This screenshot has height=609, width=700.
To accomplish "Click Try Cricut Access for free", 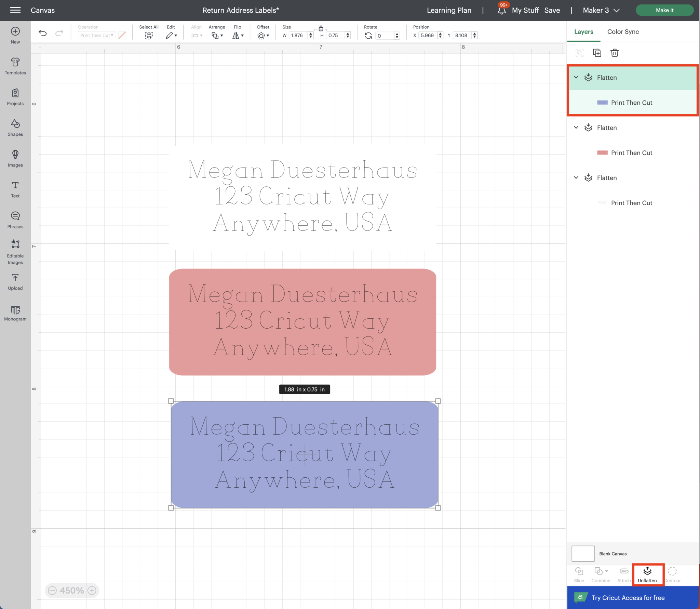I will (x=628, y=598).
